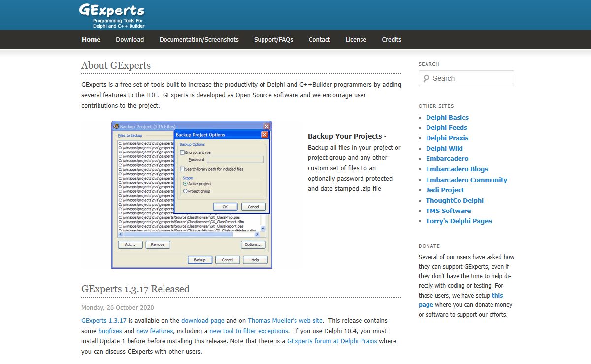Screen dimensions: 591x364
Task: Visit the Embarcadero link
Action: [x=447, y=158]
